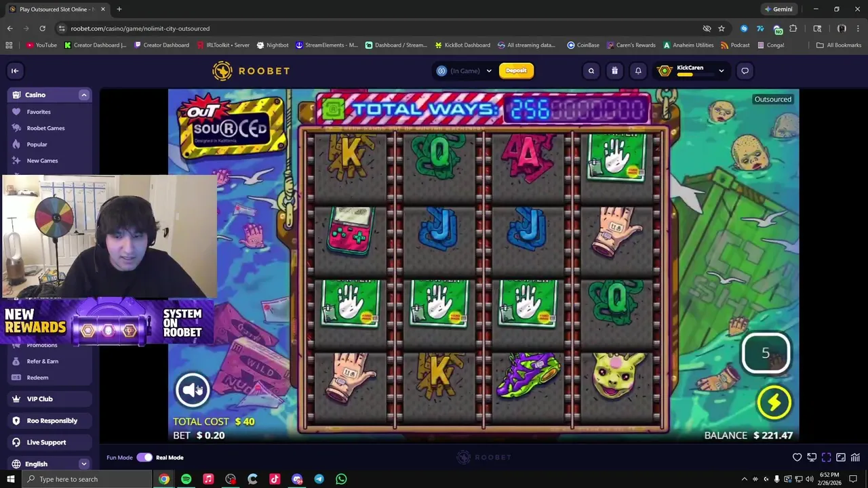Open WhatsApp from the taskbar
This screenshot has height=488, width=868.
[341, 479]
